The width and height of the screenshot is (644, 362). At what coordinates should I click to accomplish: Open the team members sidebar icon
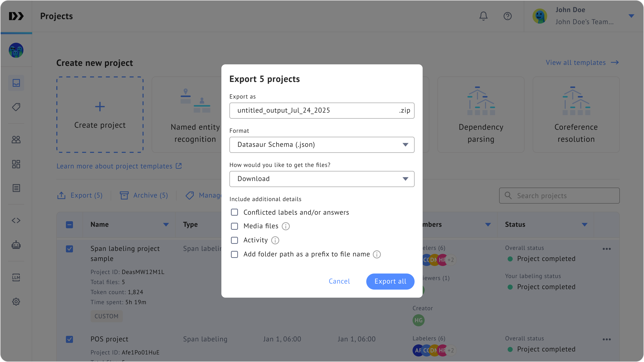tap(16, 140)
